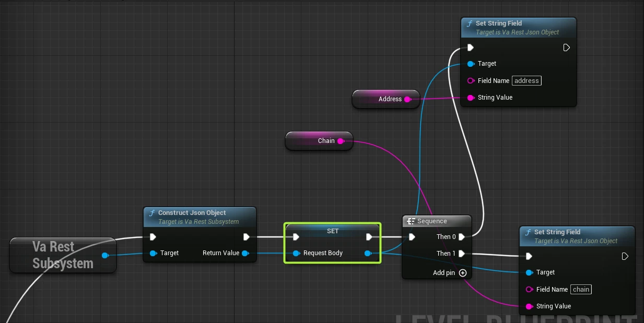The width and height of the screenshot is (644, 323).
Task: Edit the Field Name box containing chain
Action: (581, 290)
